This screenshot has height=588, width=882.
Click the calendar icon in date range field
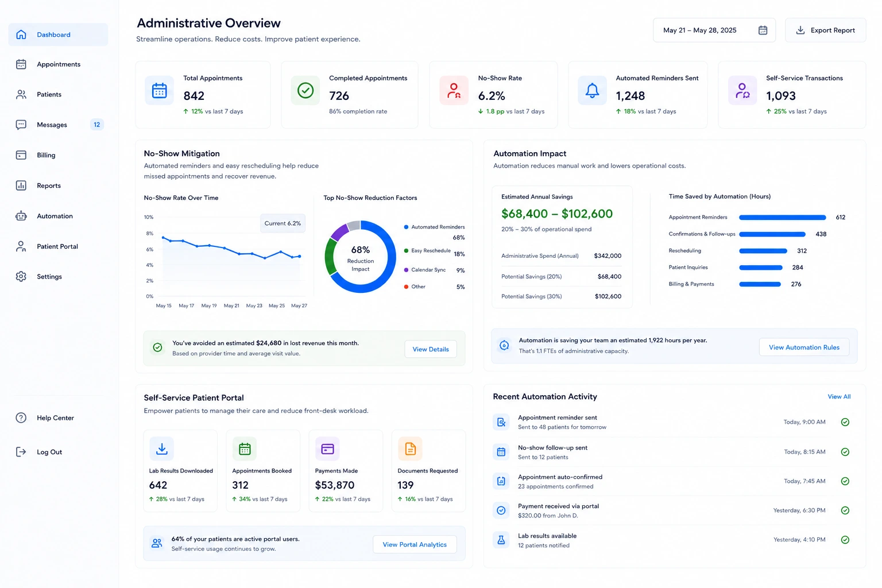763,30
